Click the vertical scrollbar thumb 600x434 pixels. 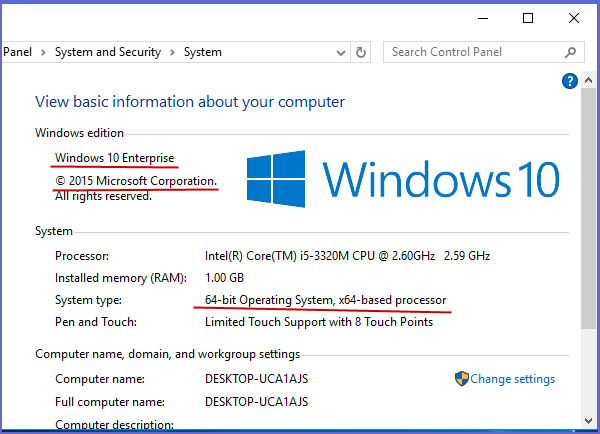click(589, 209)
